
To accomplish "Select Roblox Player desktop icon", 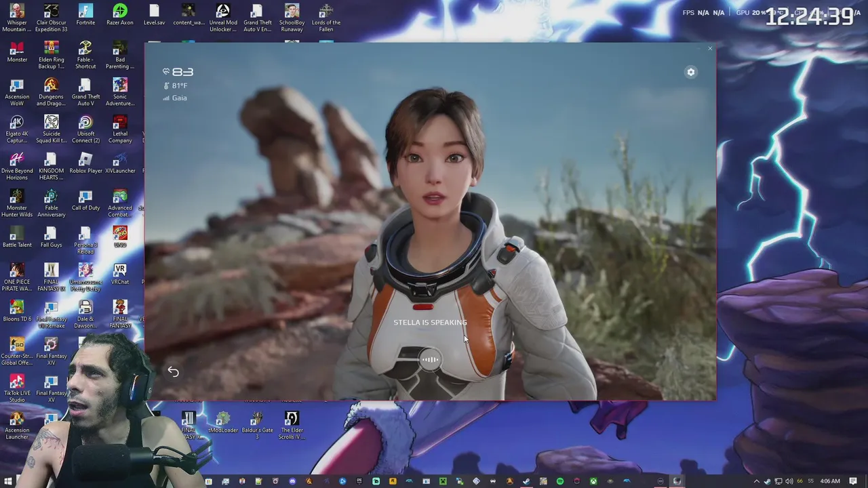I will [x=85, y=163].
